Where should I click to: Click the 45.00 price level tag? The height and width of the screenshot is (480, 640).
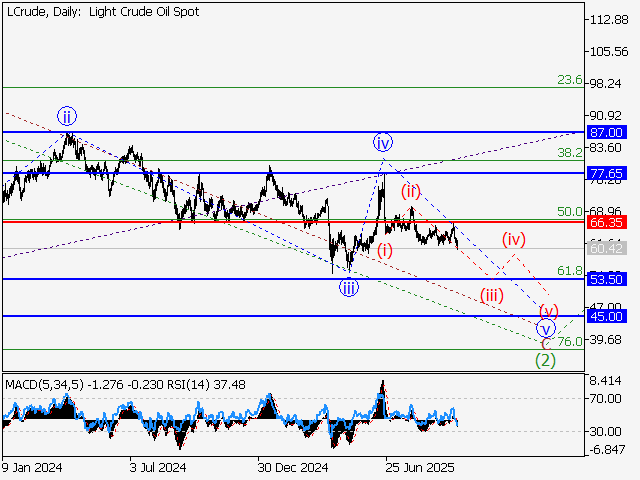point(607,316)
